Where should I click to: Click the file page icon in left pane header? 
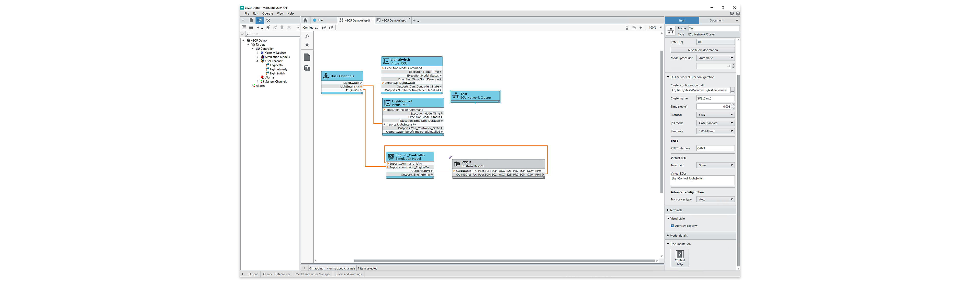pos(251,20)
